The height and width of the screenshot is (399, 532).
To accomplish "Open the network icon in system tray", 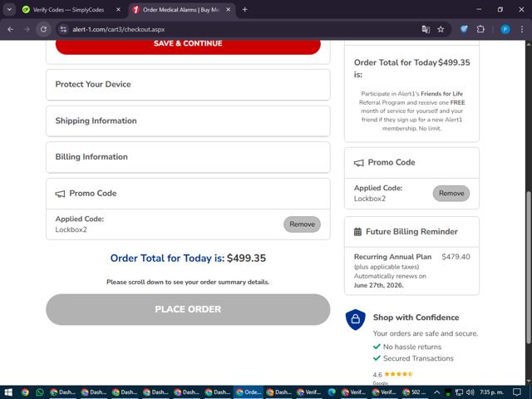I will [x=459, y=392].
